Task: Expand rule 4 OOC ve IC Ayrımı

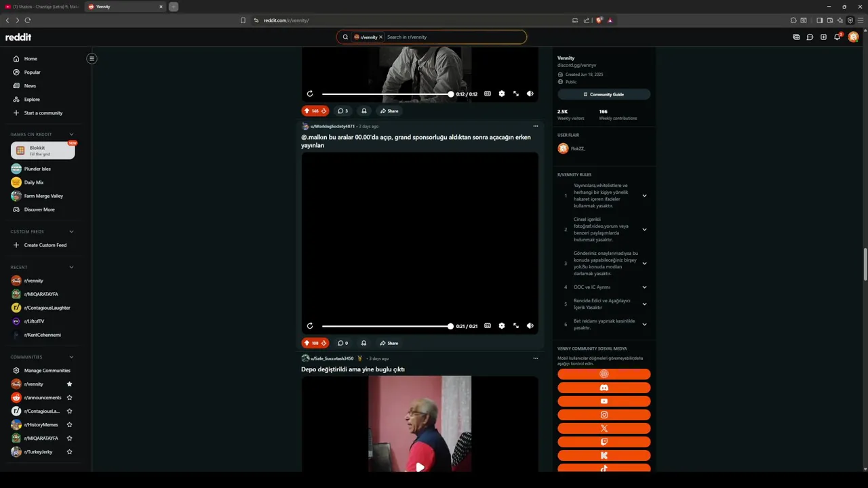Action: (644, 287)
